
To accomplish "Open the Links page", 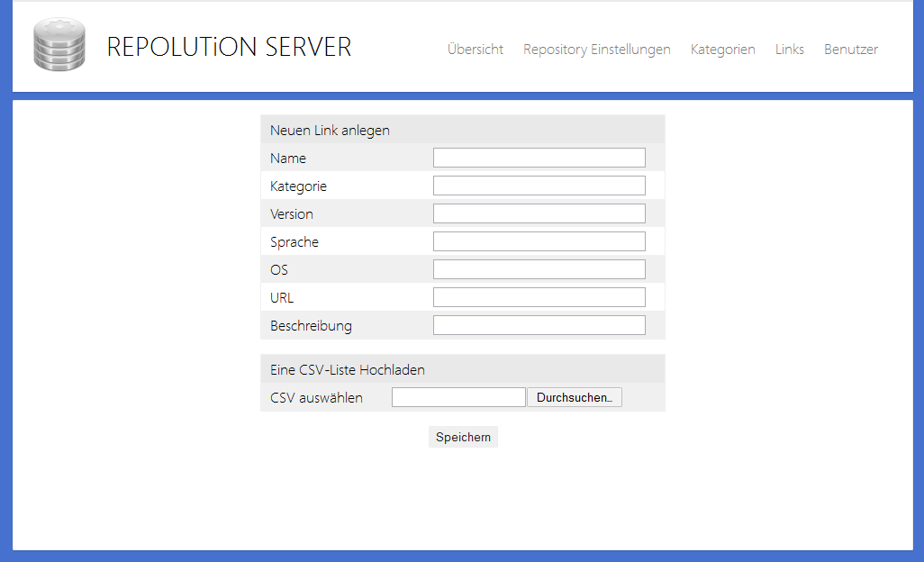I will coord(789,50).
